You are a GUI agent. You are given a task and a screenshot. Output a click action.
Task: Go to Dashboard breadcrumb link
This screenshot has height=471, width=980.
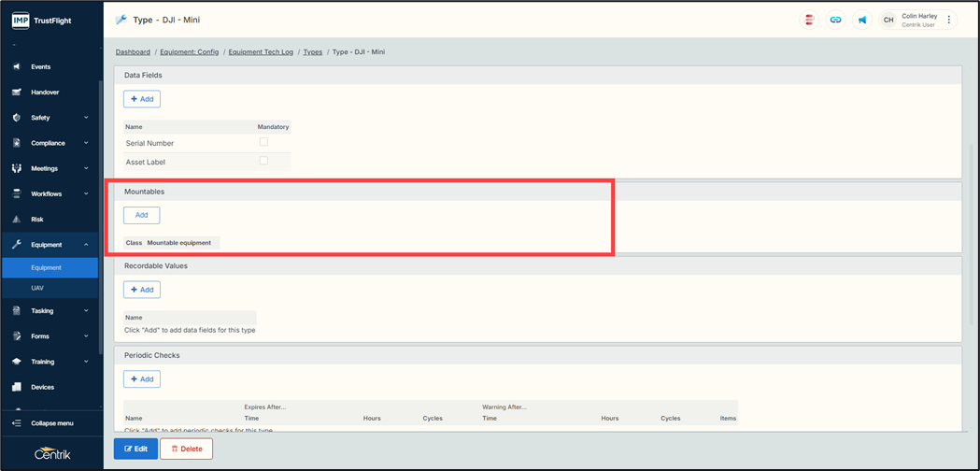point(133,52)
